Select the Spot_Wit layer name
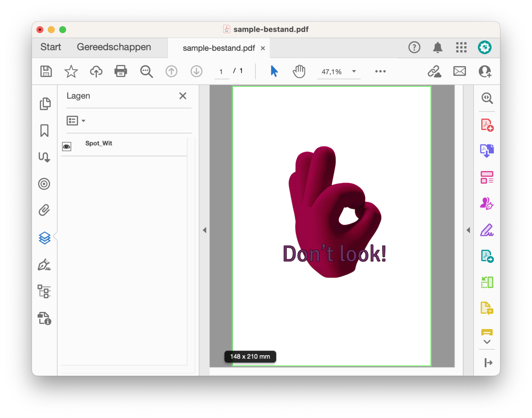 click(x=99, y=143)
